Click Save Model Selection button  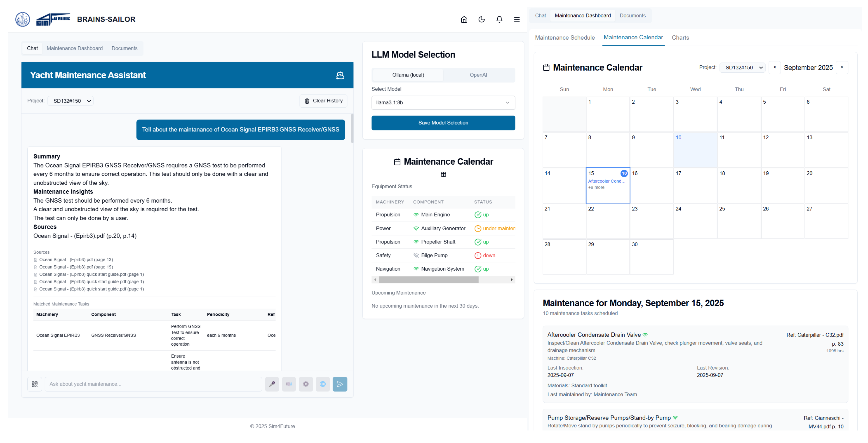(443, 123)
